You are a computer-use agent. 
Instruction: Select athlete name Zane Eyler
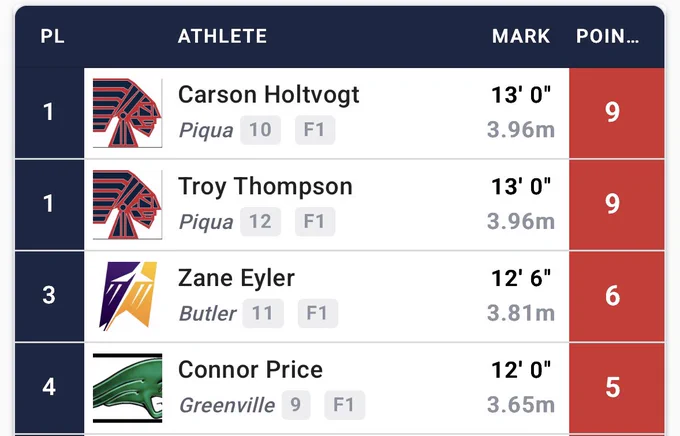click(x=236, y=278)
